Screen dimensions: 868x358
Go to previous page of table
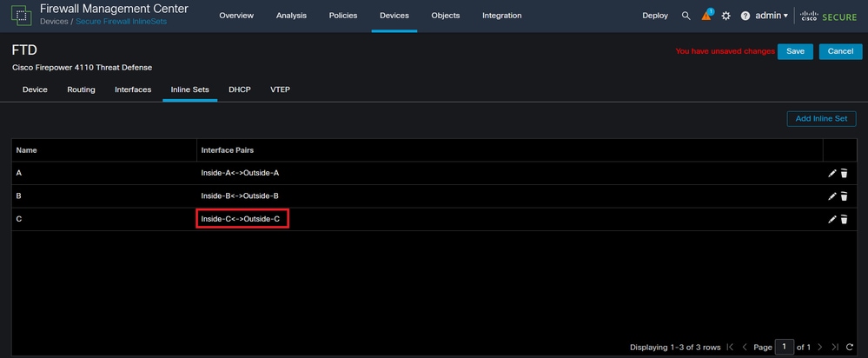click(x=745, y=347)
